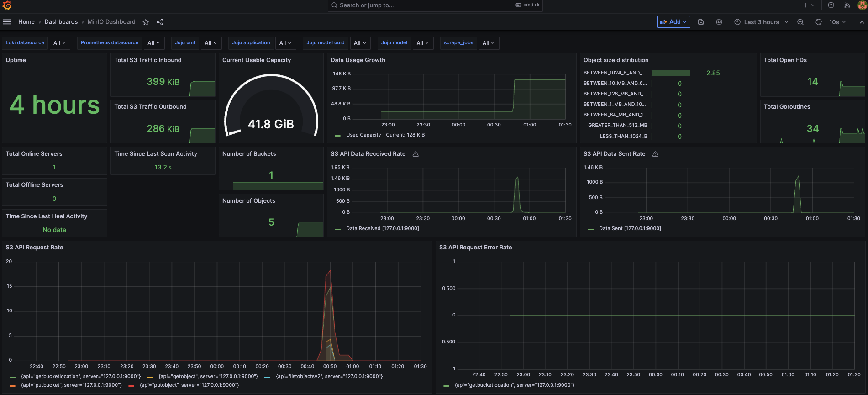Click the 4 hours uptime value
The height and width of the screenshot is (395, 868).
pyautogui.click(x=54, y=105)
